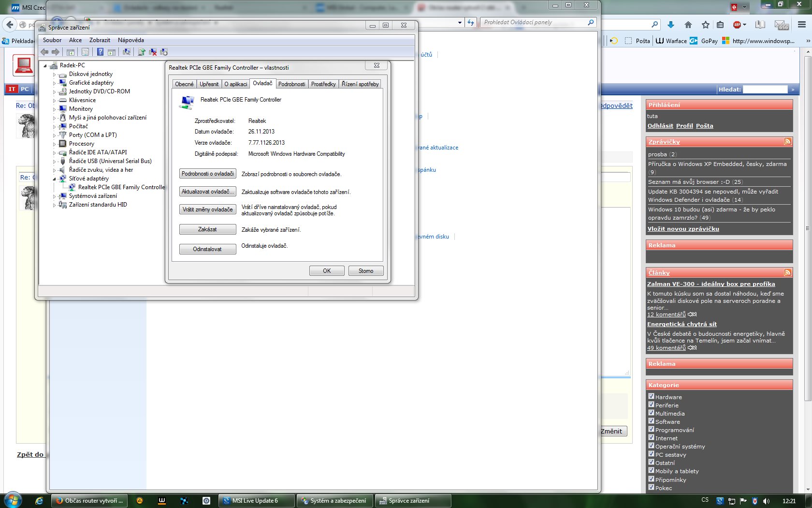This screenshot has width=812, height=508.
Task: Confirm the driver dialog with OK
Action: (x=327, y=271)
